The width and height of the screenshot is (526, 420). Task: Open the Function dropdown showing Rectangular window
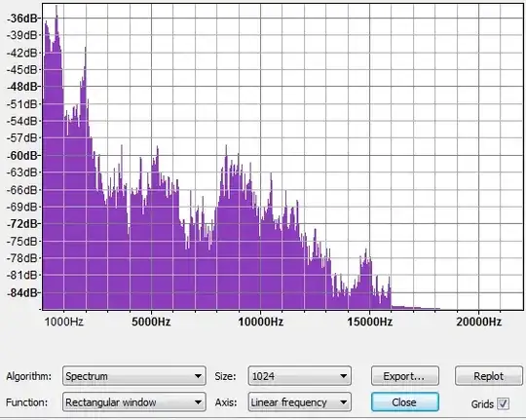coord(134,401)
